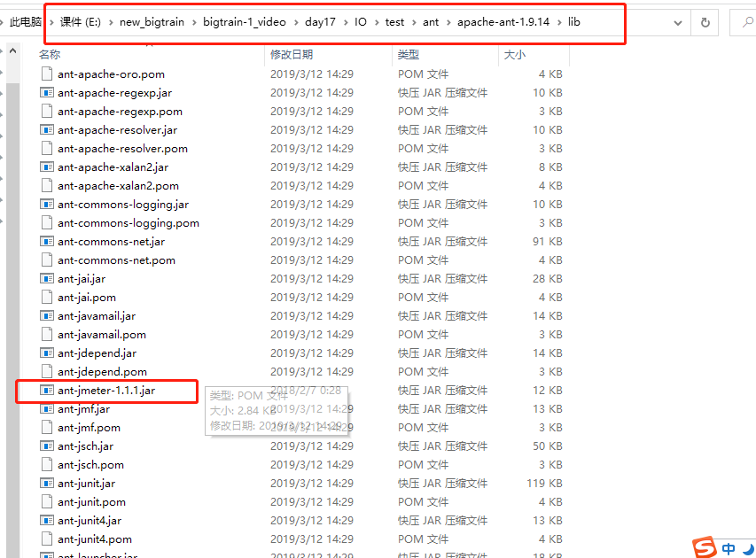Click the ant-junit4.jar archive icon
Screen dimensions: 756x558
pyautogui.click(x=47, y=521)
